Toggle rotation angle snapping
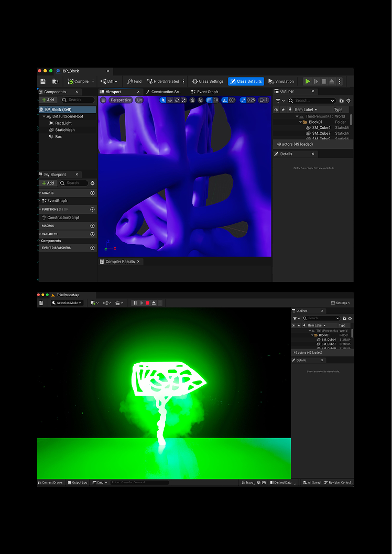392x554 pixels. 224,100
